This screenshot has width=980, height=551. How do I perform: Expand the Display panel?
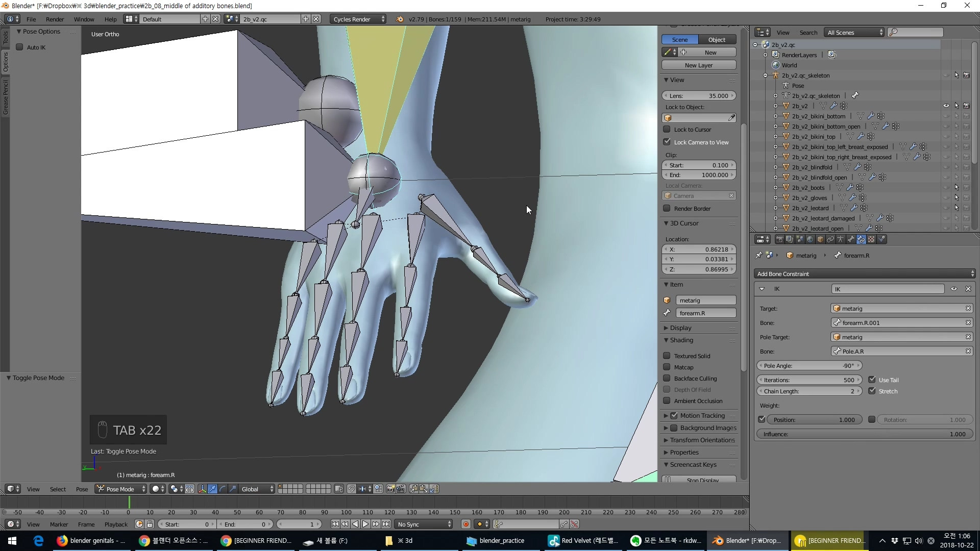(680, 328)
